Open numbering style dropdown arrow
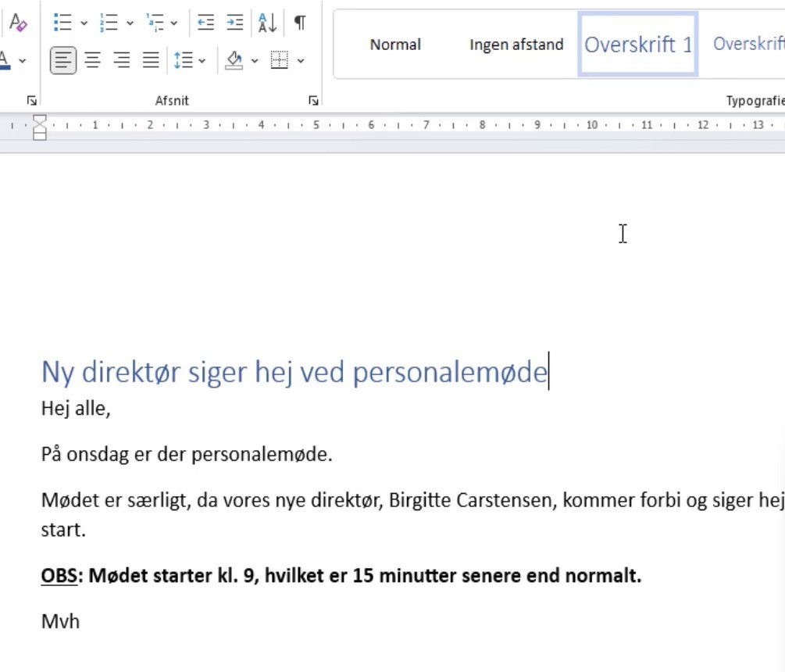Image resolution: width=785 pixels, height=672 pixels. [130, 23]
